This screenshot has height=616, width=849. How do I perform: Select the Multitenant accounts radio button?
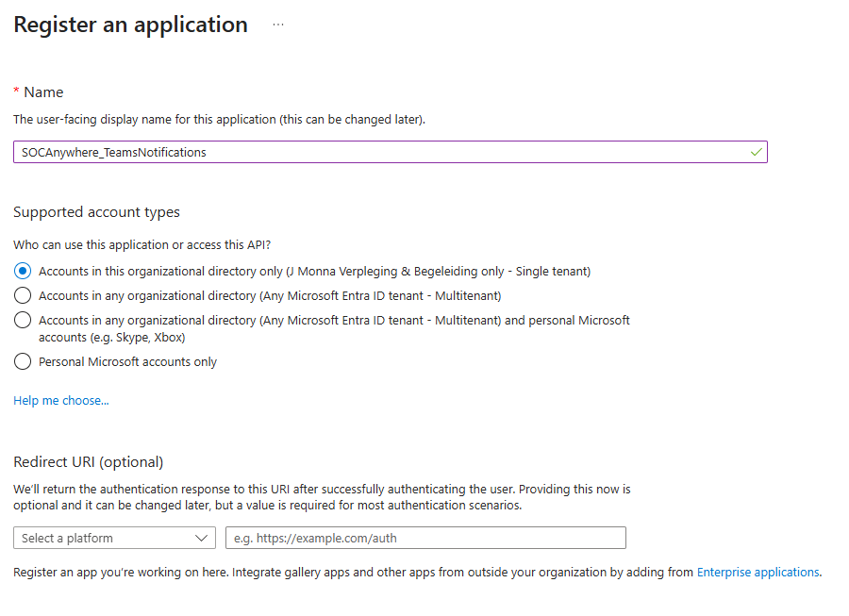pyautogui.click(x=21, y=295)
